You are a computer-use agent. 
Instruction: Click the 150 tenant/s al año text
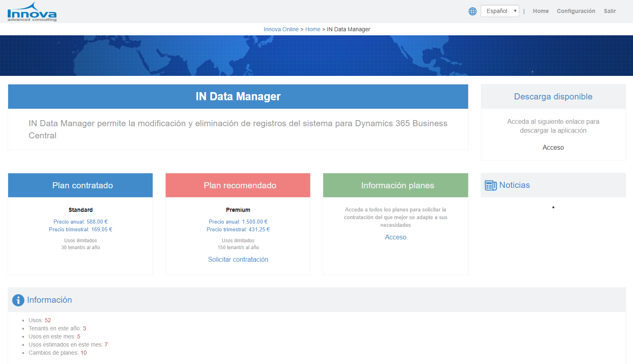238,248
